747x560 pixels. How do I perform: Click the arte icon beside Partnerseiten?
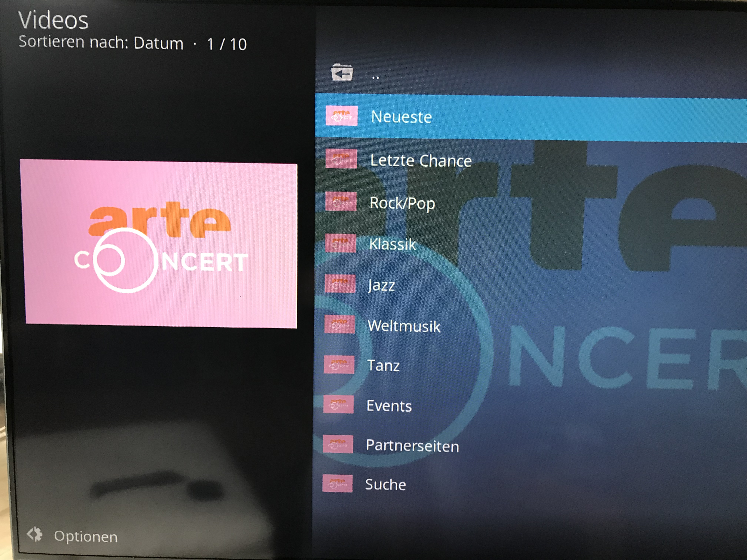coord(338,444)
